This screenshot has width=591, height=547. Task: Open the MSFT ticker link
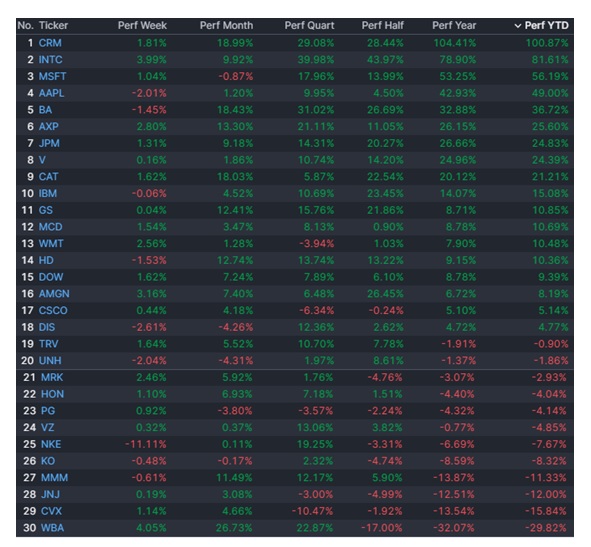pos(52,77)
